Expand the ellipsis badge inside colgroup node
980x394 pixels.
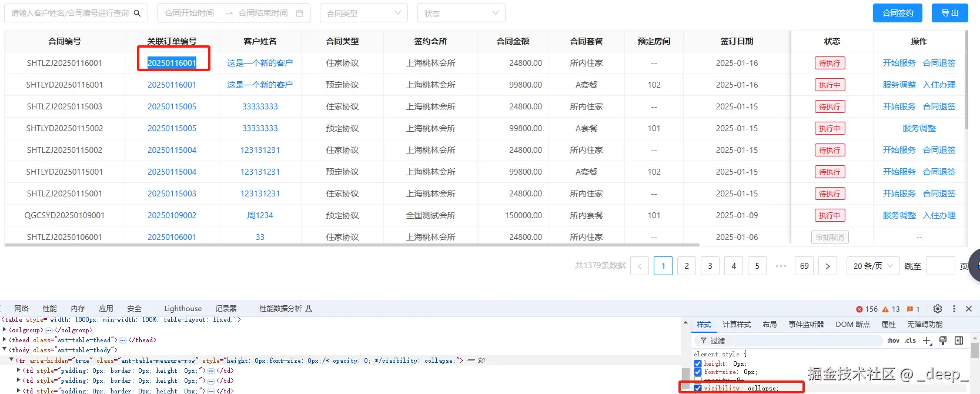pyautogui.click(x=49, y=330)
